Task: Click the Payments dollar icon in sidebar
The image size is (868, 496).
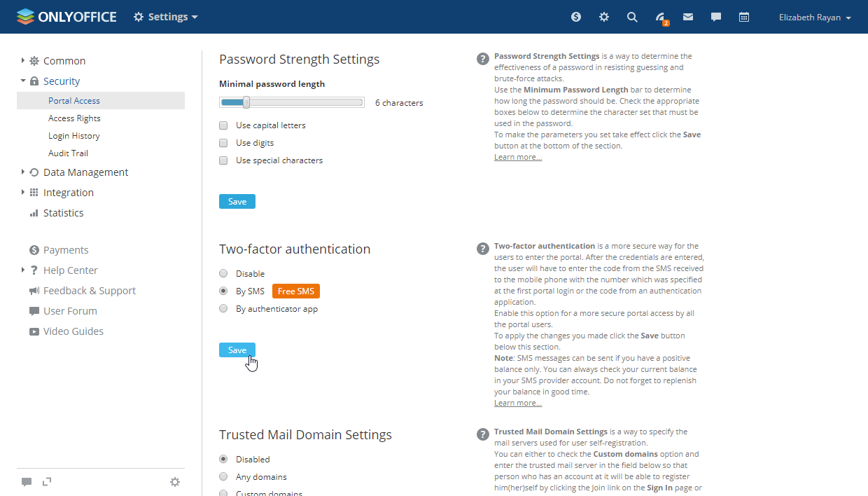Action: pos(34,250)
